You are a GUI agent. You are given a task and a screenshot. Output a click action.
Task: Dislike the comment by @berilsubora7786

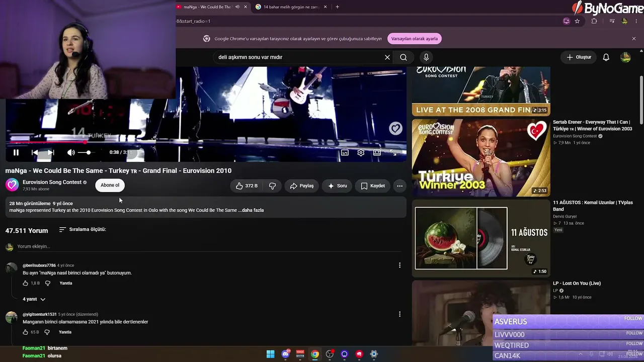(48, 283)
